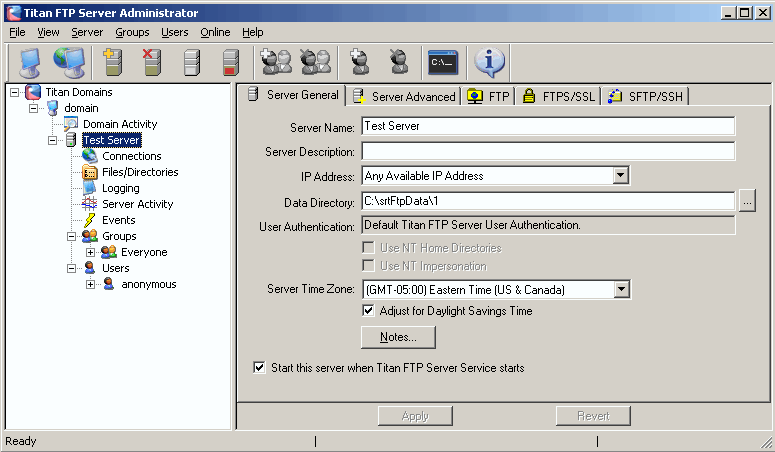The height and width of the screenshot is (452, 775).
Task: Click the Logging notebook icon
Action: (x=89, y=188)
